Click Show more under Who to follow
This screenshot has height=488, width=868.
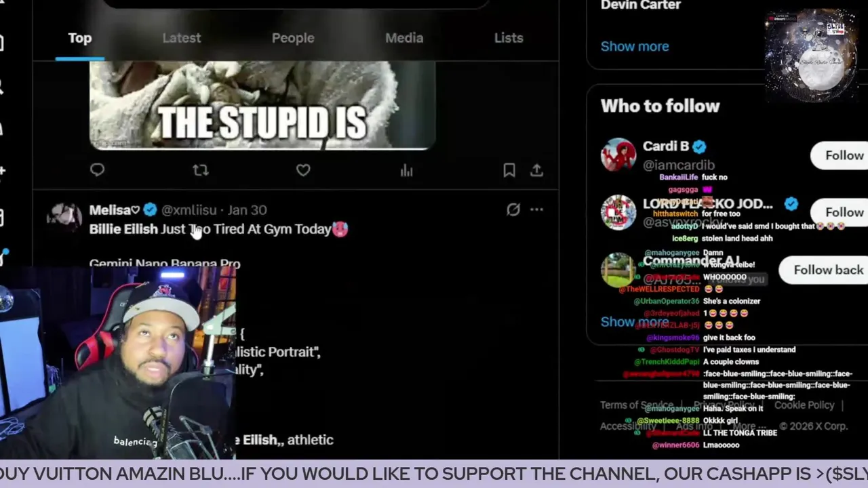(x=635, y=321)
